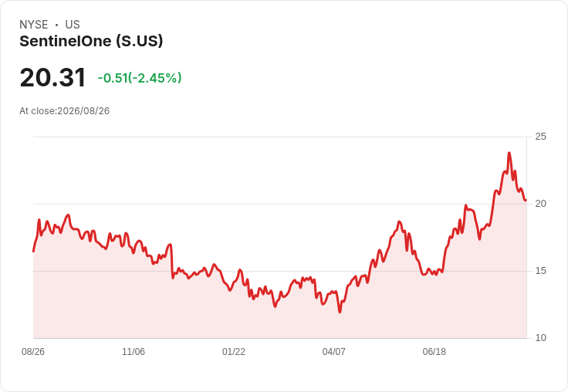Image resolution: width=568 pixels, height=392 pixels.
Task: Click the 10 y-axis price label
Action: [540, 338]
